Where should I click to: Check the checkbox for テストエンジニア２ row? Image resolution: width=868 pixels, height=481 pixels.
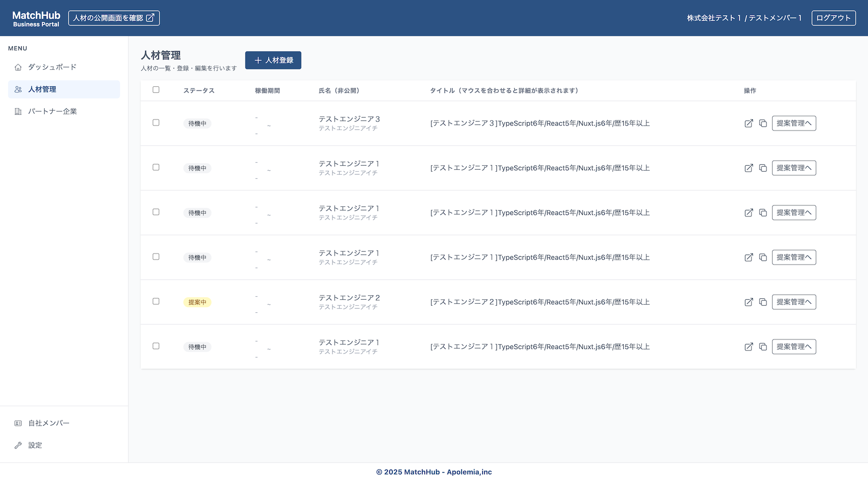(x=156, y=301)
